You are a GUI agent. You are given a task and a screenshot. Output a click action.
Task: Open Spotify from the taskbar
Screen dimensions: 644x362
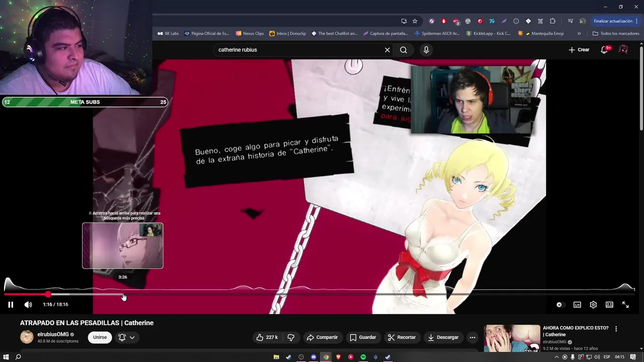click(x=363, y=357)
